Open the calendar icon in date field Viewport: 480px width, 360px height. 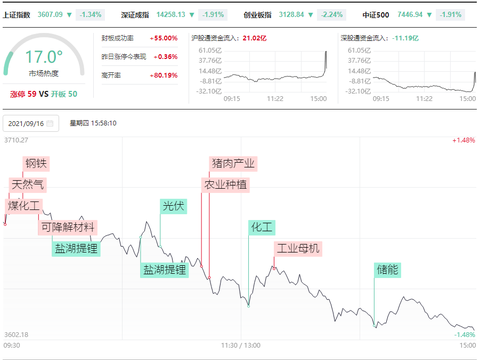click(50, 124)
